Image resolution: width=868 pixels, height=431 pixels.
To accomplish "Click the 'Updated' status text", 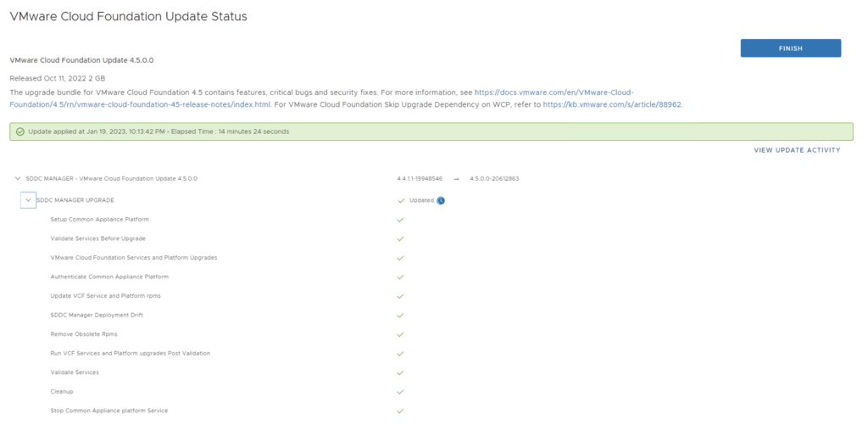I will point(422,200).
